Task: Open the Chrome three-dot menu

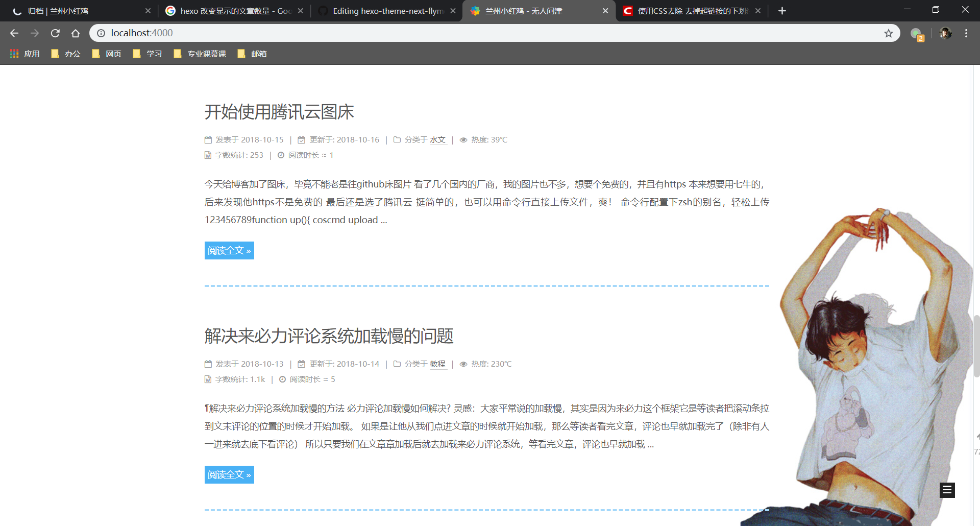Action: pyautogui.click(x=966, y=33)
